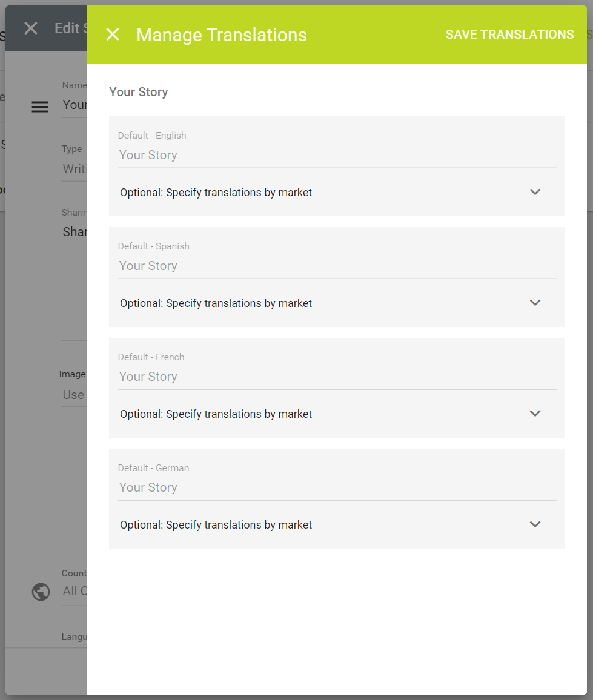593x700 pixels.
Task: Close the Edit dialog behind
Action: pos(31,28)
